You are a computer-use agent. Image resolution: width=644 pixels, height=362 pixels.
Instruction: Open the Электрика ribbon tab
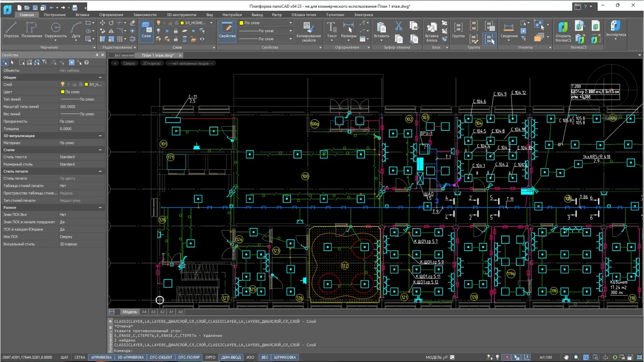coord(363,15)
